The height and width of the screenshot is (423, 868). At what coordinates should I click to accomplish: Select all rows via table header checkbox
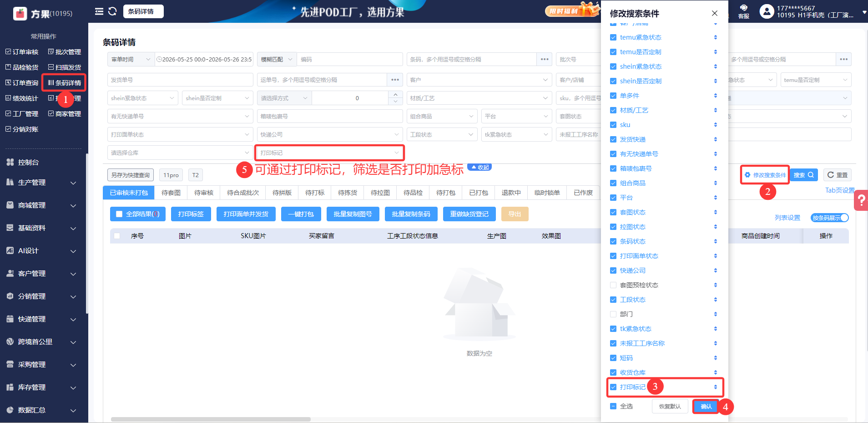[x=117, y=236]
